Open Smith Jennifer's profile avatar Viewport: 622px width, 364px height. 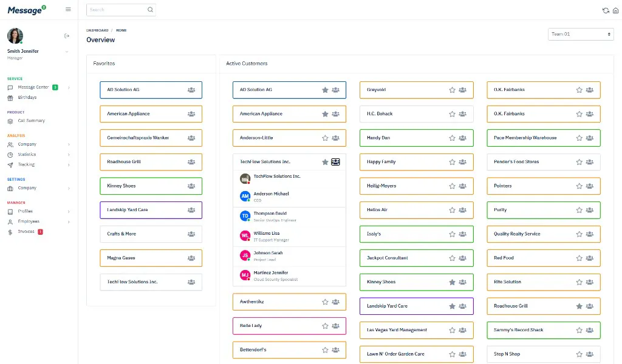pyautogui.click(x=15, y=36)
